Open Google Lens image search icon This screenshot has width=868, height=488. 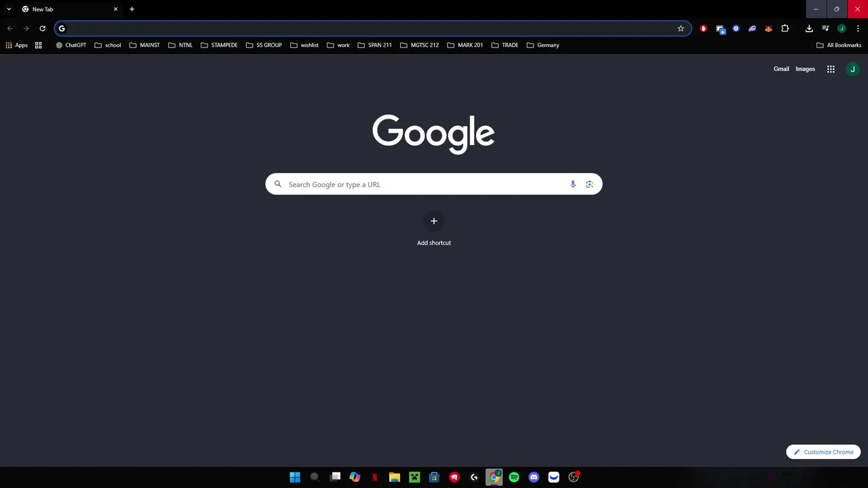click(x=589, y=184)
